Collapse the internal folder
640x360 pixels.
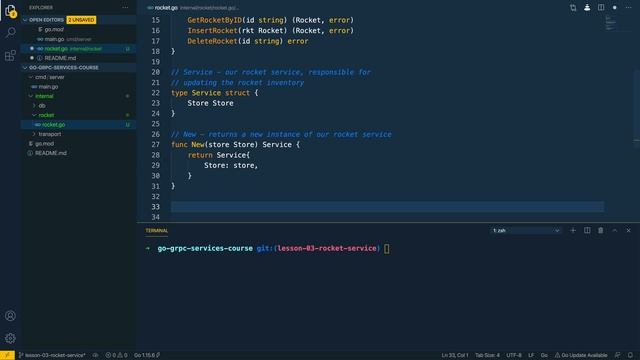pos(31,96)
